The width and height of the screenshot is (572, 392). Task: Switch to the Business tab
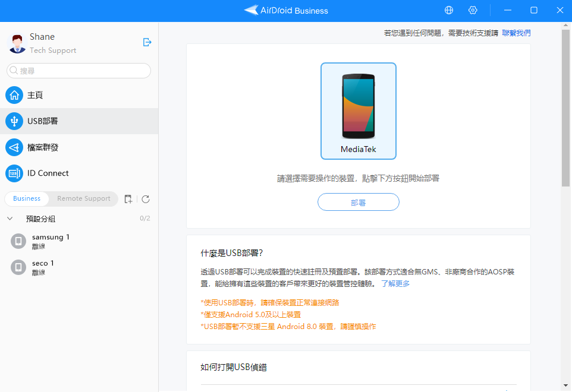click(x=27, y=198)
